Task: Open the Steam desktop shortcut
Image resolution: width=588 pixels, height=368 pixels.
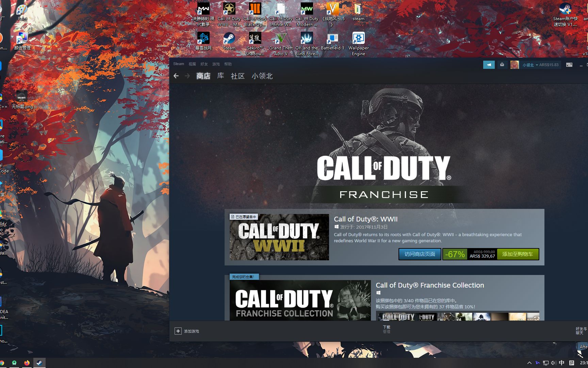Action: tap(229, 41)
